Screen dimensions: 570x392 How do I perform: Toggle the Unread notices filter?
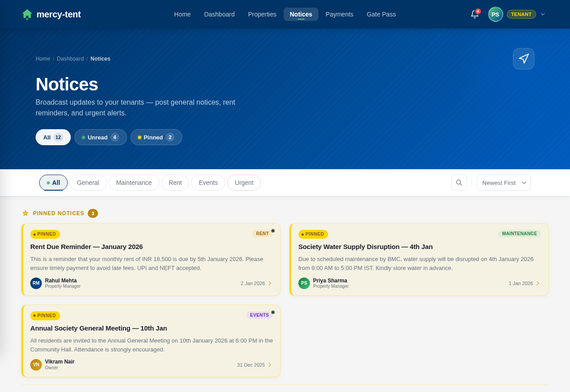[100, 137]
